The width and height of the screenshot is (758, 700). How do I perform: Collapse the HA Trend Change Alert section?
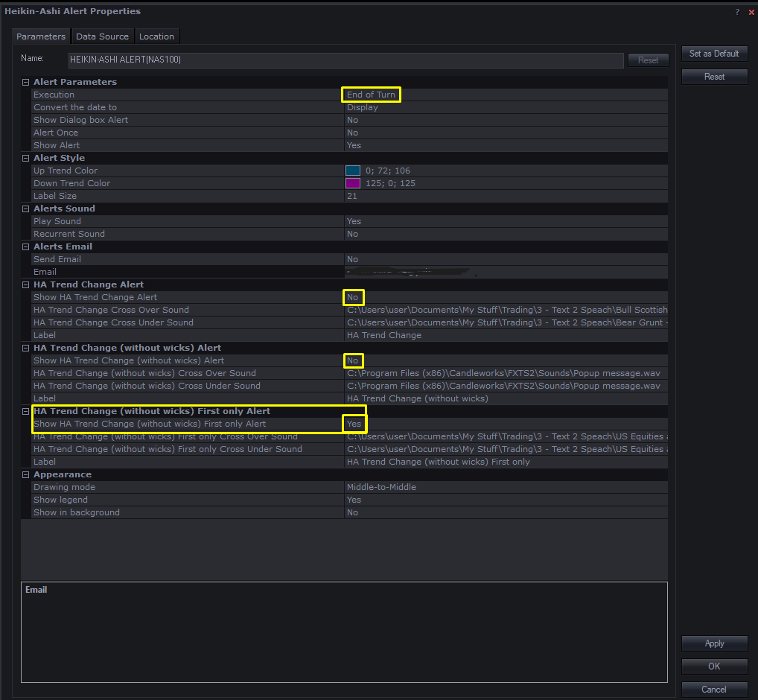pyautogui.click(x=25, y=284)
